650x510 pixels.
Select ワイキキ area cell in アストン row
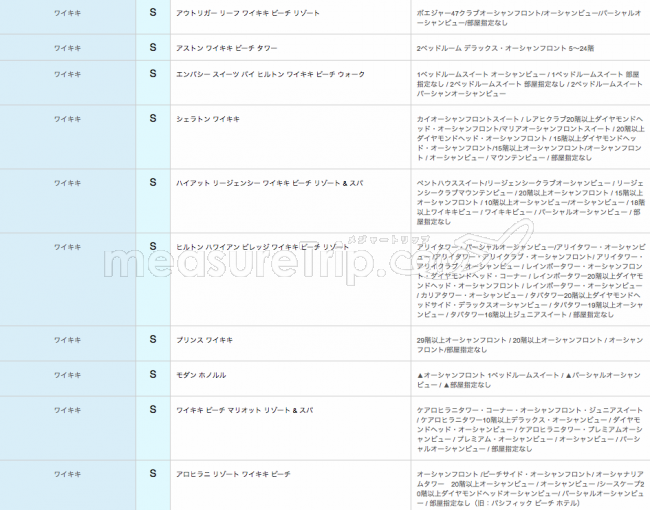tap(67, 48)
